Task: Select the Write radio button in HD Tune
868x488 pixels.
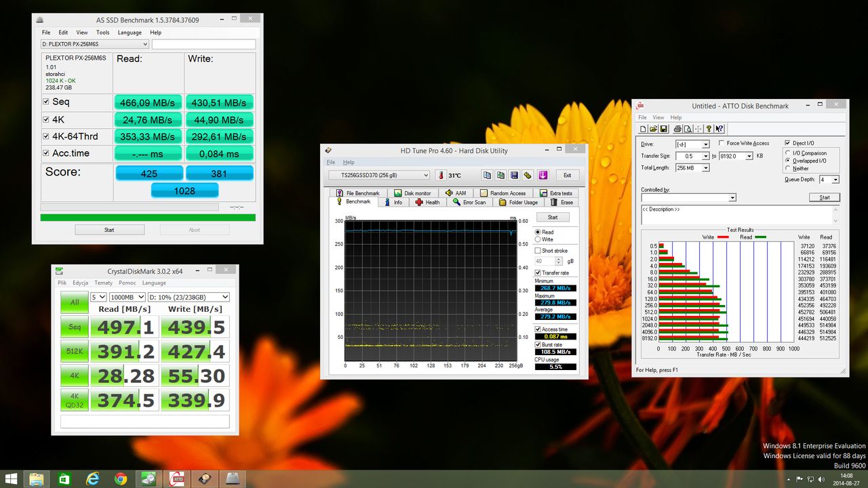Action: click(x=538, y=239)
